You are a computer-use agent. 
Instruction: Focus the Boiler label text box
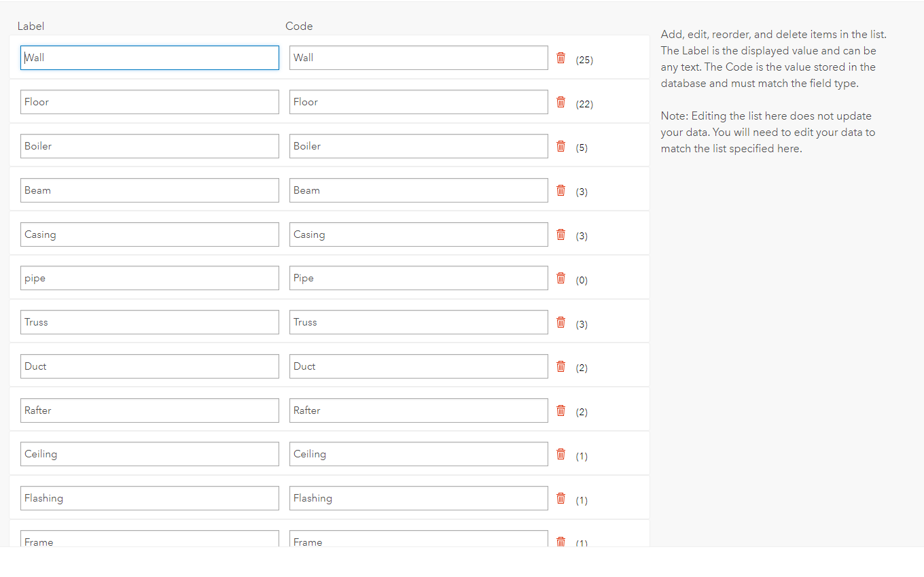(x=149, y=146)
